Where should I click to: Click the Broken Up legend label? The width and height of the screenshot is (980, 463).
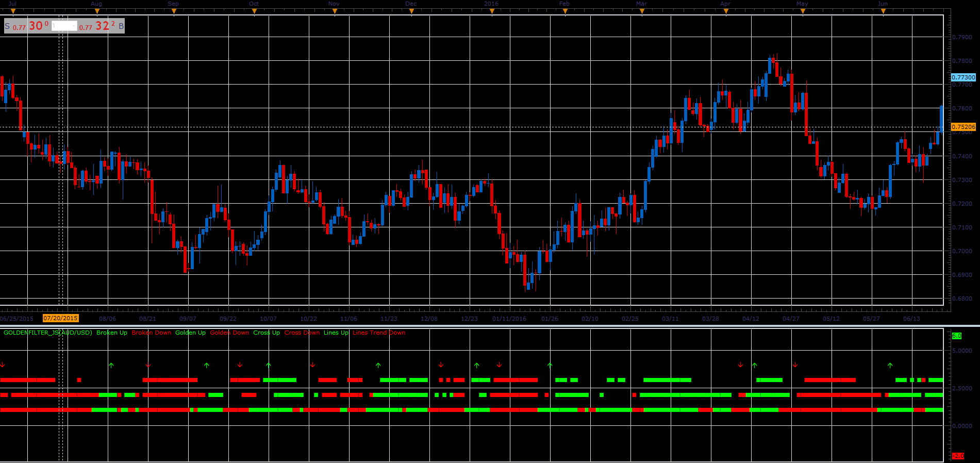112,333
